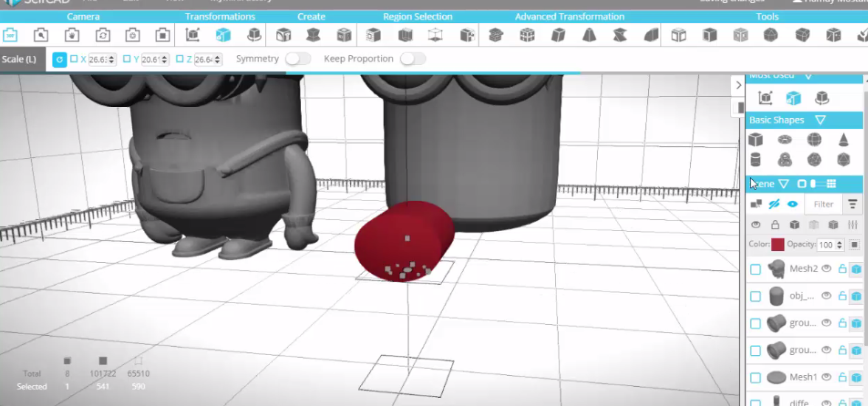Image resolution: width=868 pixels, height=406 pixels.
Task: Check the obj_ object checkbox
Action: point(755,296)
